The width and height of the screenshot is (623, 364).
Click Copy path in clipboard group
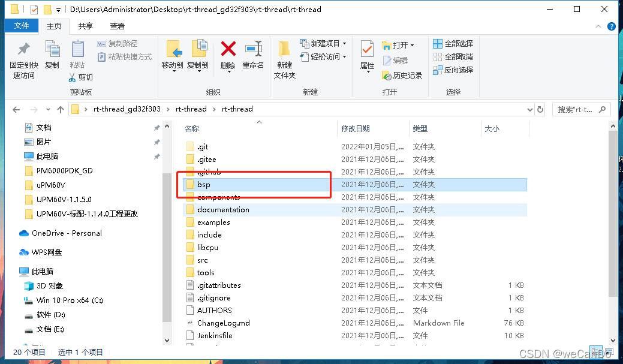(x=117, y=44)
